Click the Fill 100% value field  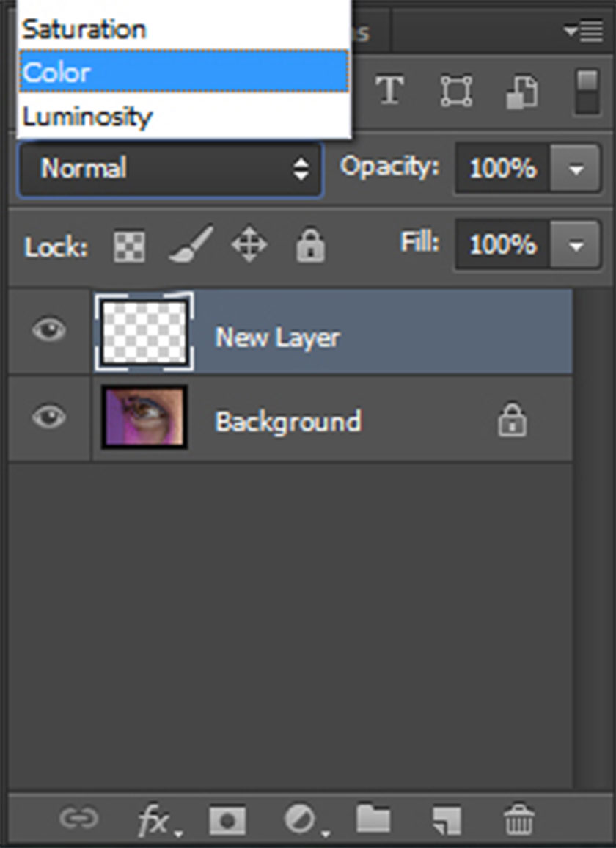coord(502,244)
